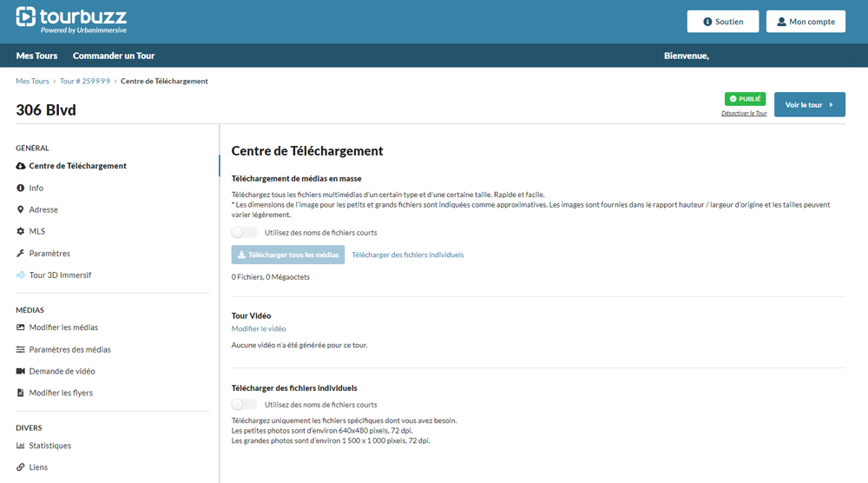
Task: Click Télécharger des fichiers individuels link
Action: pyautogui.click(x=407, y=255)
